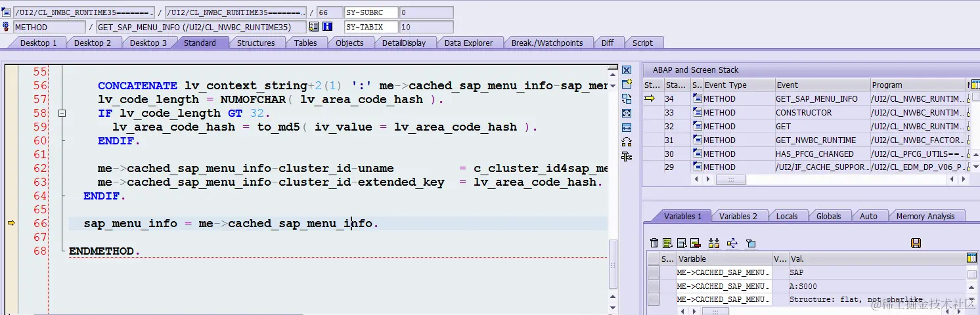The image size is (980, 315).
Task: Click the GET_SAP_MENU_INFO method name field
Action: pos(201,27)
